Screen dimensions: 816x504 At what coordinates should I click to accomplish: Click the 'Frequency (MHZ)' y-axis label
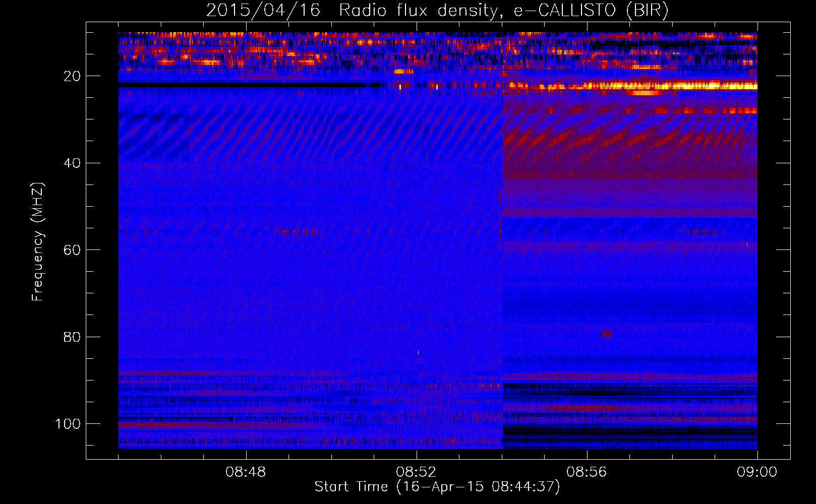(38, 242)
